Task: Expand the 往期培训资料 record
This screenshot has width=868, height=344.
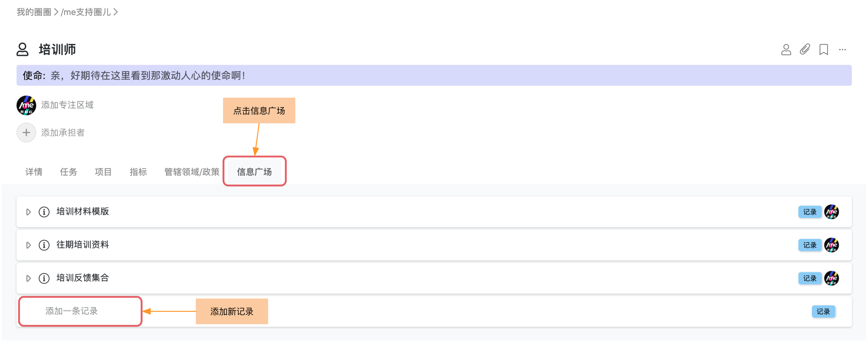Action: point(28,245)
